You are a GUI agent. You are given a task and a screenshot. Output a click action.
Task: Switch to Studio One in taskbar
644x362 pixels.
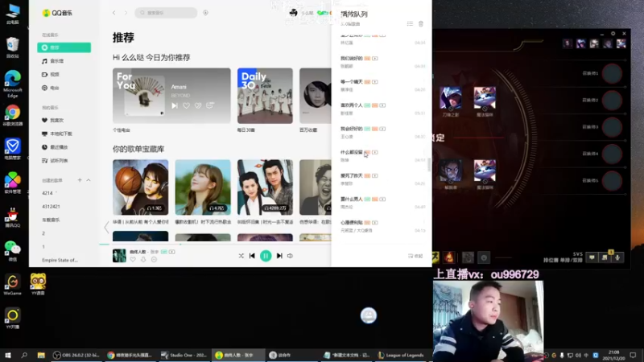click(184, 355)
